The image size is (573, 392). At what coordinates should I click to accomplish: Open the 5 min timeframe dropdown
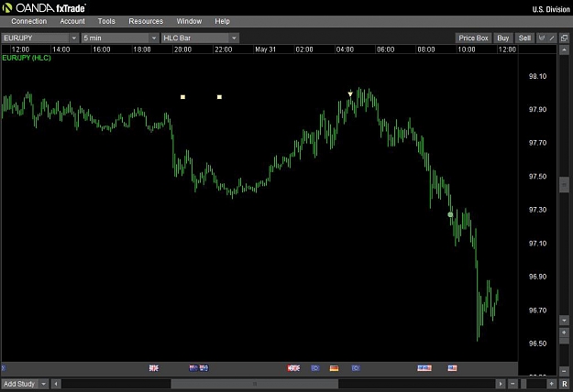[x=120, y=38]
